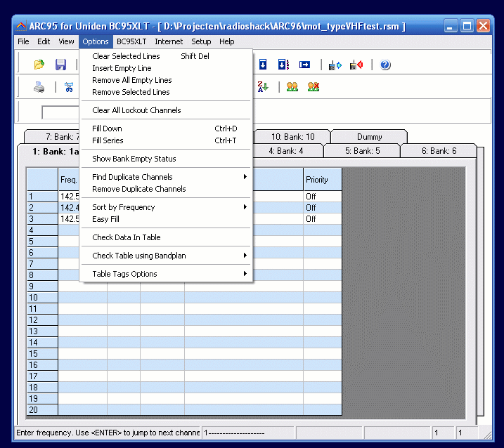Click the blue fill down arrow icon
Screen dimensions: 504x448
point(263,65)
